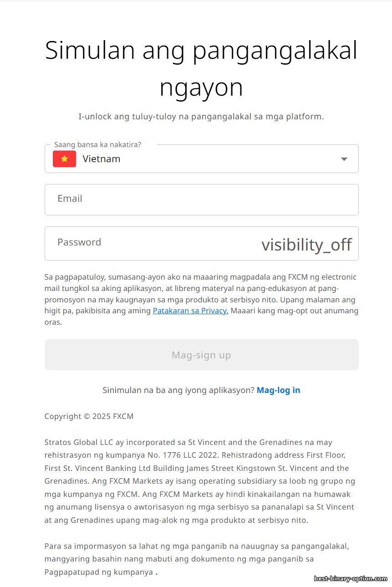Click the Vietnam flag icon

tap(64, 159)
